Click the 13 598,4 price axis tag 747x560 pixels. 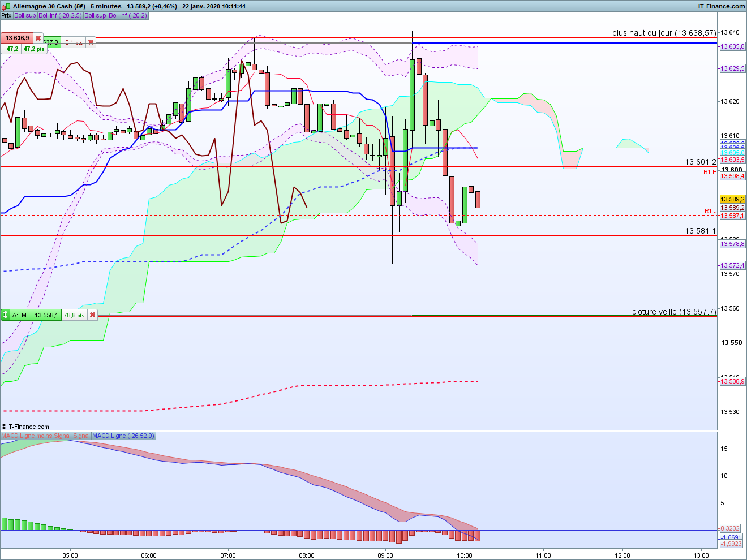point(732,176)
